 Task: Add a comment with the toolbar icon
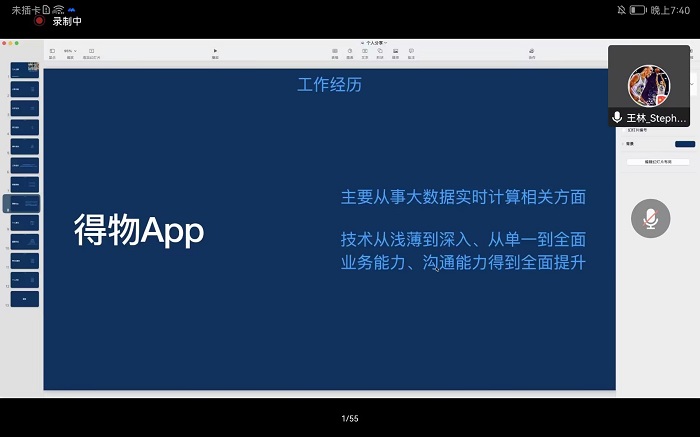pos(411,51)
